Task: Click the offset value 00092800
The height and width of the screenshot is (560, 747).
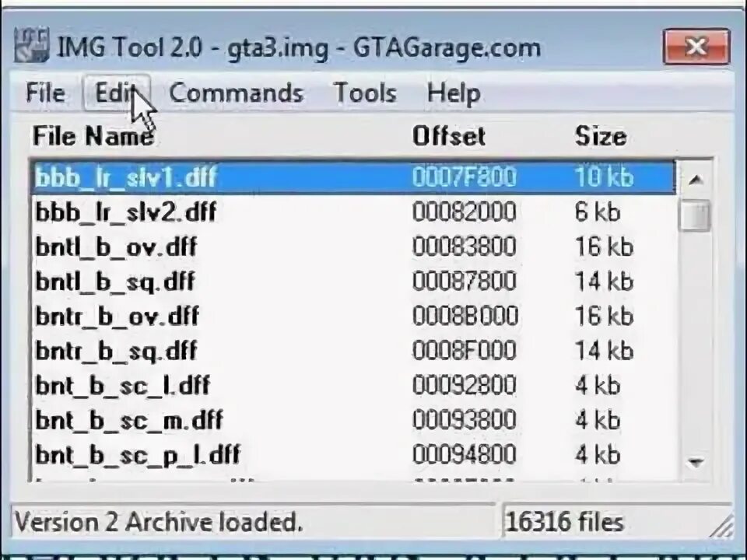Action: point(465,386)
